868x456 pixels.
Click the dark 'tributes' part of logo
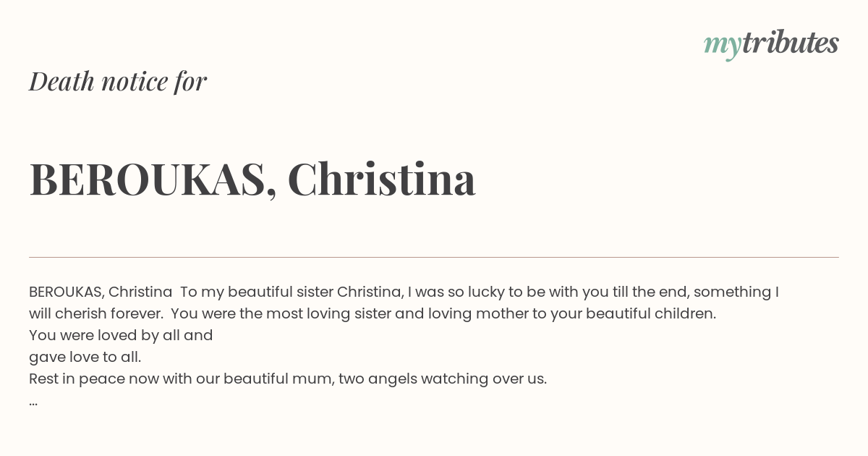tap(791, 43)
